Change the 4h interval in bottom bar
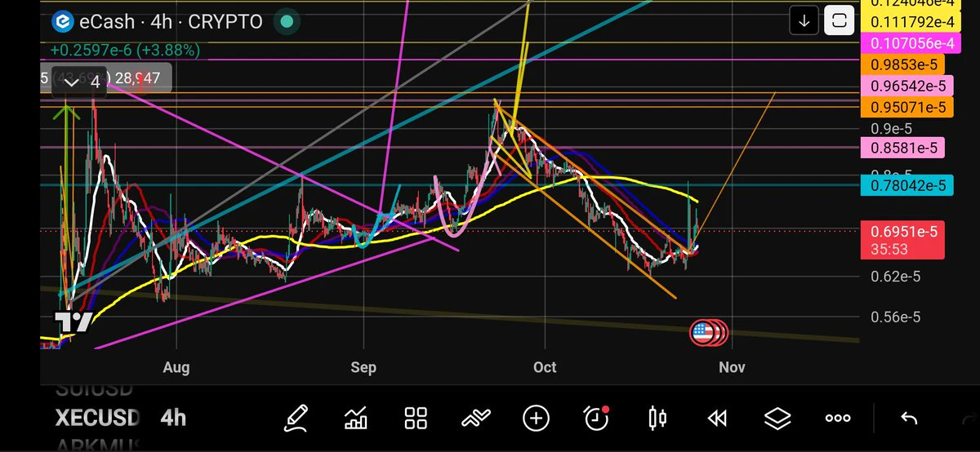This screenshot has width=980, height=452. coord(173,419)
